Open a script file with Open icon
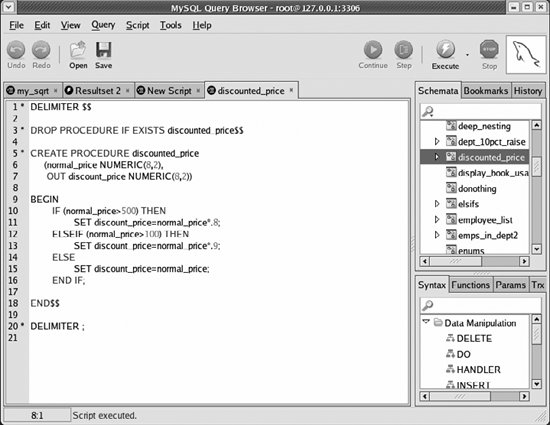550x425 pixels. (x=78, y=50)
